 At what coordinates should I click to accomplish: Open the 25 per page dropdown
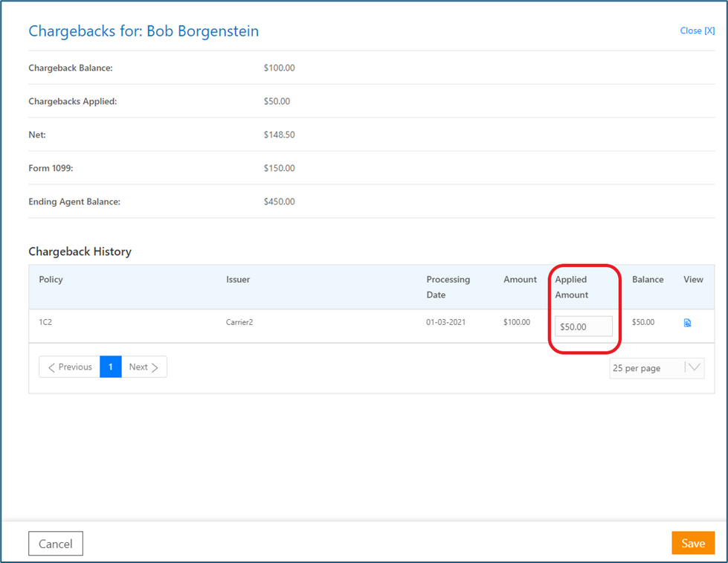pos(657,368)
